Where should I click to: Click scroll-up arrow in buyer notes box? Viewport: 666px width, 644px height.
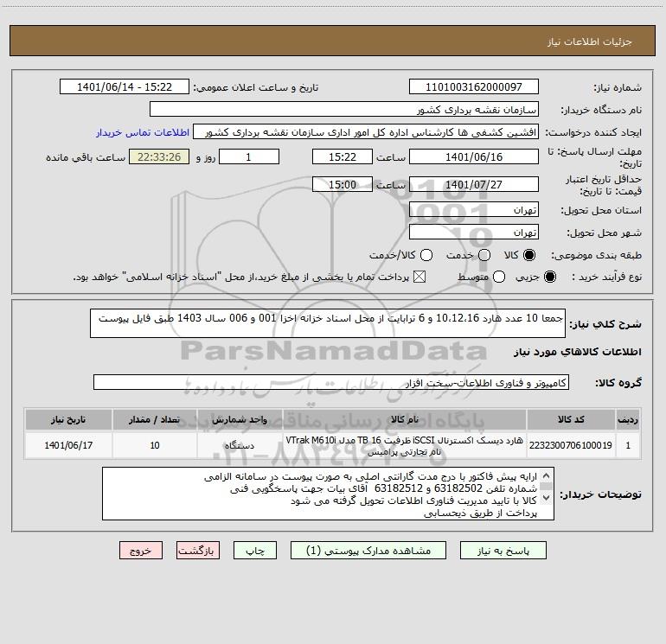[x=547, y=475]
